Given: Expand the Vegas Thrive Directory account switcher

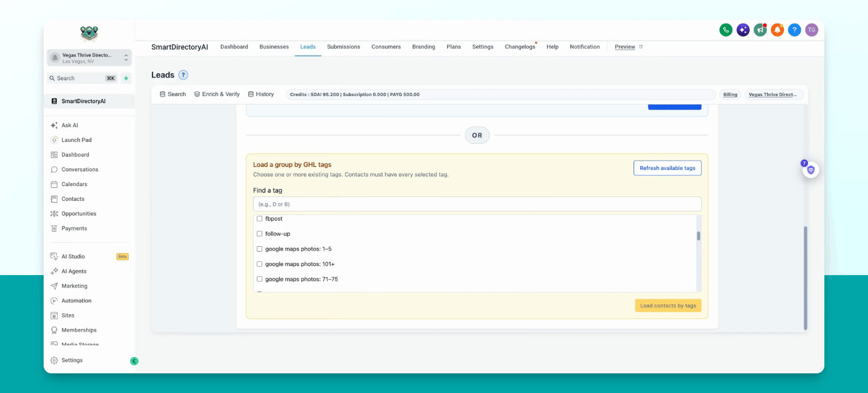Looking at the screenshot, I should [x=89, y=58].
